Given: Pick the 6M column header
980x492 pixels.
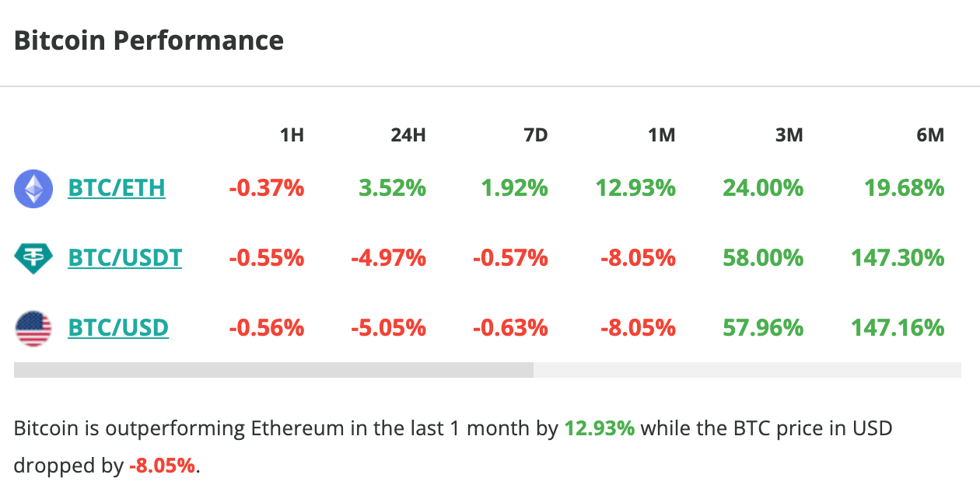Looking at the screenshot, I should tap(929, 135).
